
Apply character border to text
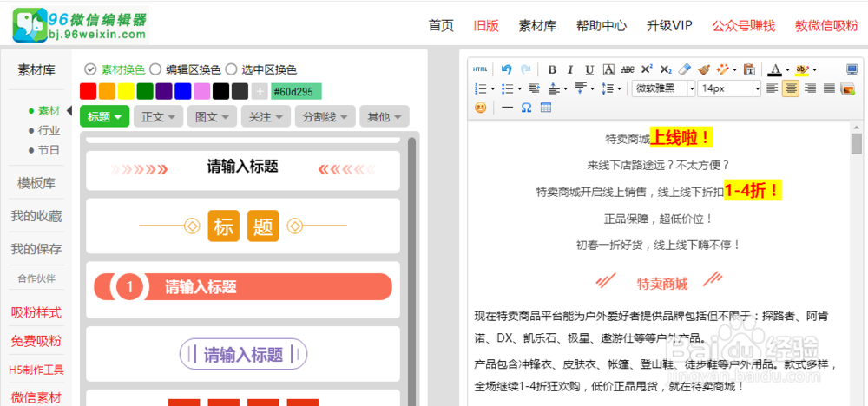[x=608, y=69]
